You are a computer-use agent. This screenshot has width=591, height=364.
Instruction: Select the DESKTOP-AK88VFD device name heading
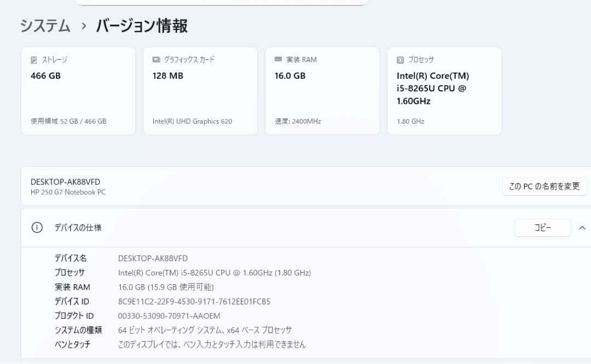click(66, 181)
